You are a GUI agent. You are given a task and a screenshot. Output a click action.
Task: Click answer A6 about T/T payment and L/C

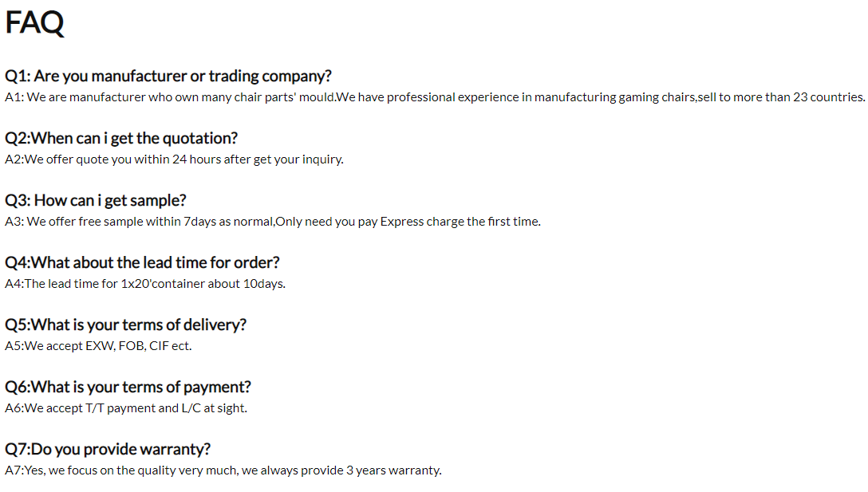(x=126, y=408)
